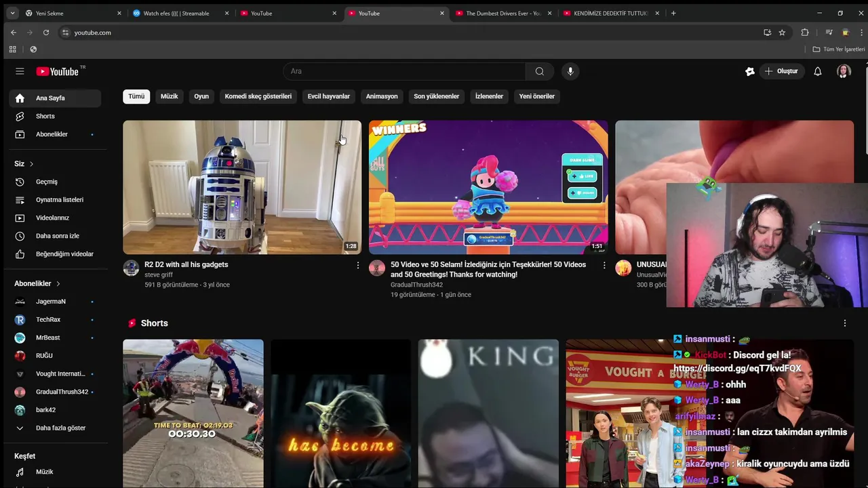Image resolution: width=868 pixels, height=488 pixels.
Task: Select Animasyon filter chip
Action: 382,96
